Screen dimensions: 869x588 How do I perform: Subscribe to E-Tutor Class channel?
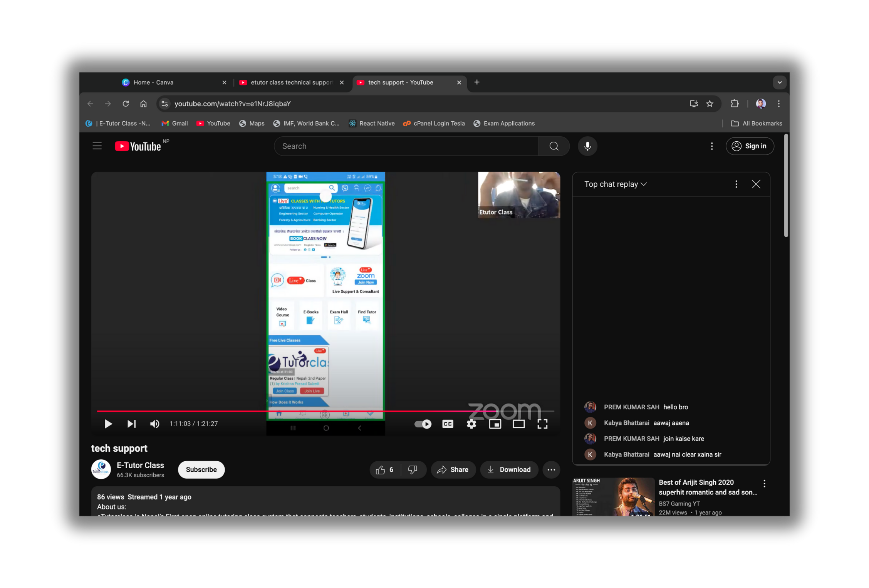click(x=201, y=469)
